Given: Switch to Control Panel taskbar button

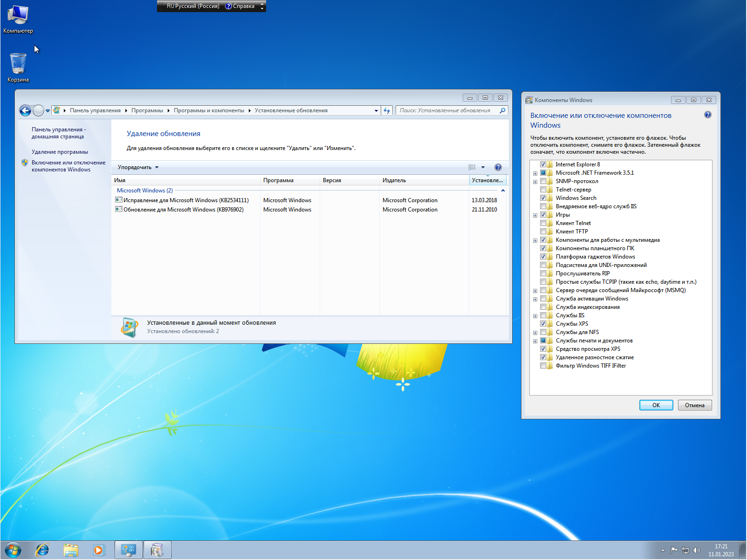Looking at the screenshot, I should tap(128, 550).
